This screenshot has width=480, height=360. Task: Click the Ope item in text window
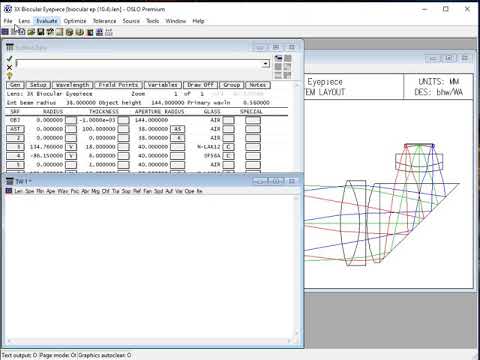[190, 191]
